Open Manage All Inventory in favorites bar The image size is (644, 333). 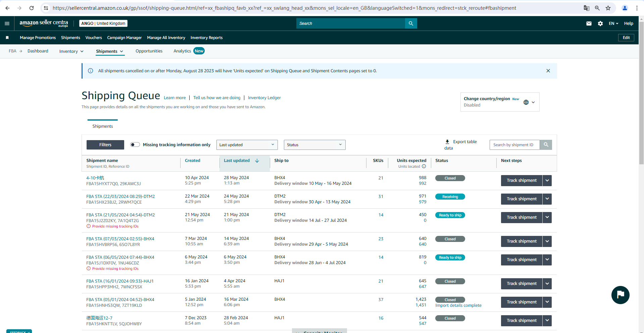(x=166, y=38)
